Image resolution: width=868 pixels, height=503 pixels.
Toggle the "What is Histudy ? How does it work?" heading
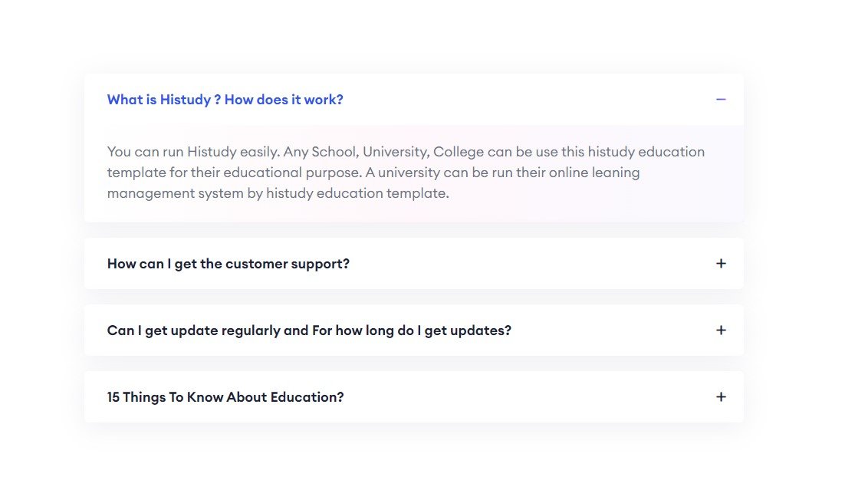[225, 100]
